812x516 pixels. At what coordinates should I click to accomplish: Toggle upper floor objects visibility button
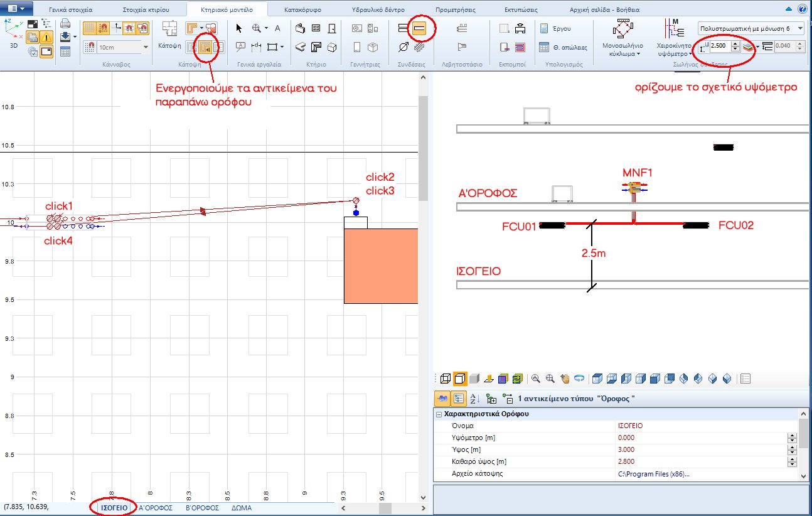tap(205, 46)
